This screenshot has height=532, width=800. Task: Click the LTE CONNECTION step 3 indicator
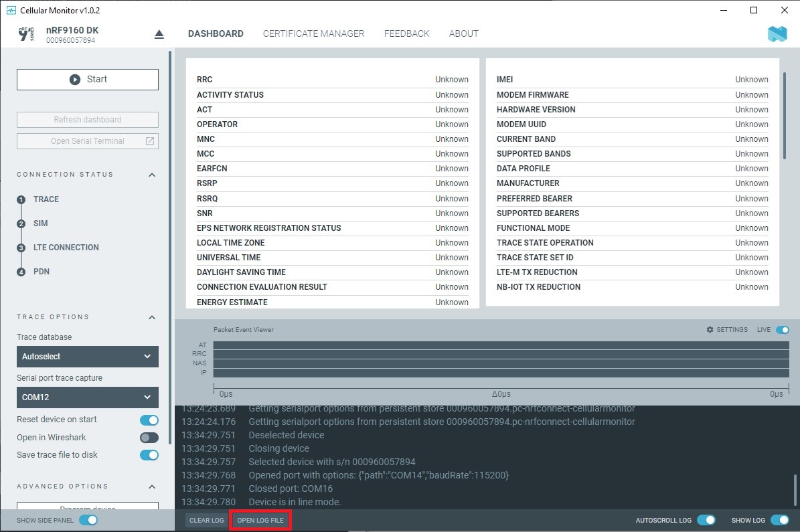(21, 248)
